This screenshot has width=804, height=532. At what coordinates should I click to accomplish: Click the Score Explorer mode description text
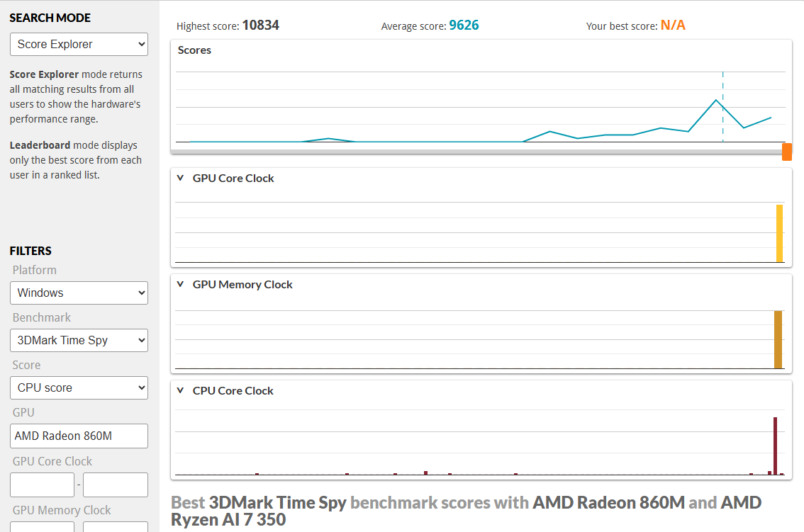[x=76, y=96]
